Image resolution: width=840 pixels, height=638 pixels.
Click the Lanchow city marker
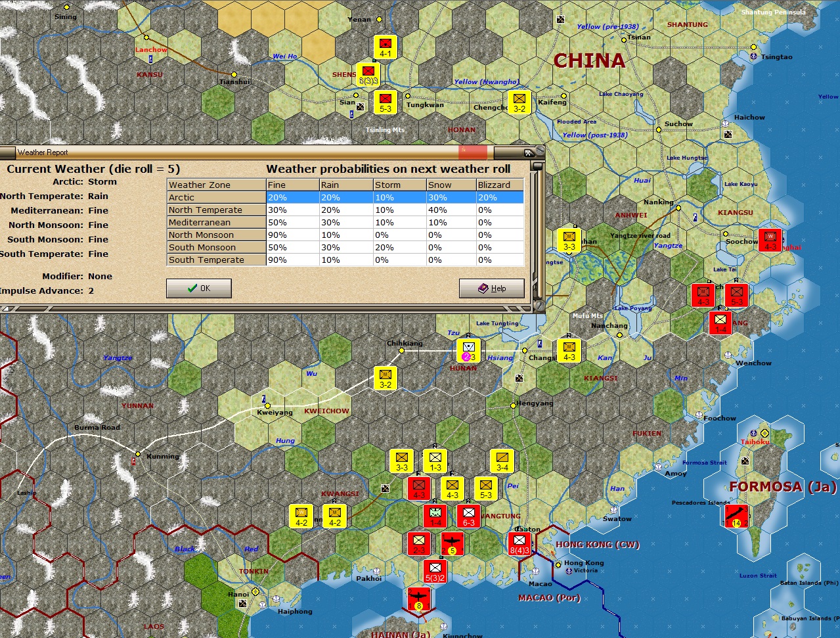pos(146,37)
